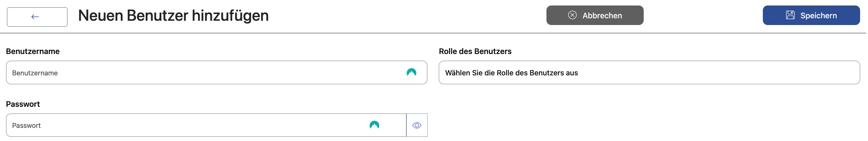Screen dimensions: 868x141
Task: Click the Benutzername field label
Action: 33,51
